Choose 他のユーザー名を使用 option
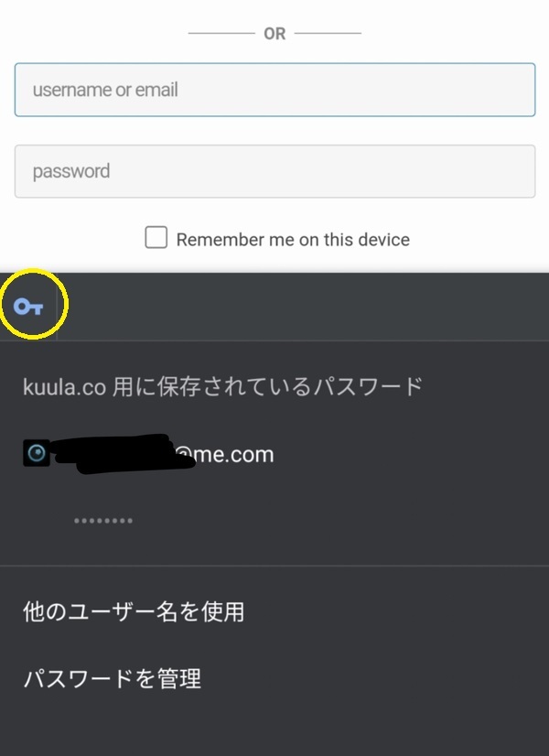The width and height of the screenshot is (549, 756). pos(134,611)
